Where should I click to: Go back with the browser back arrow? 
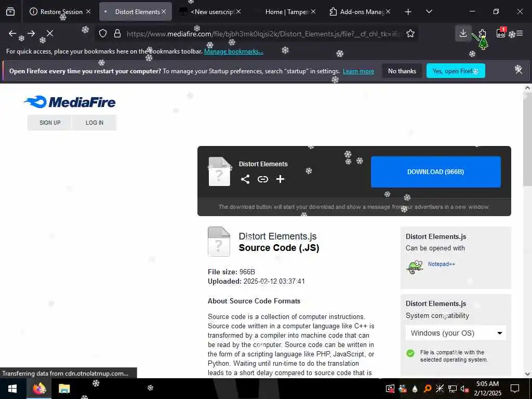[x=12, y=33]
